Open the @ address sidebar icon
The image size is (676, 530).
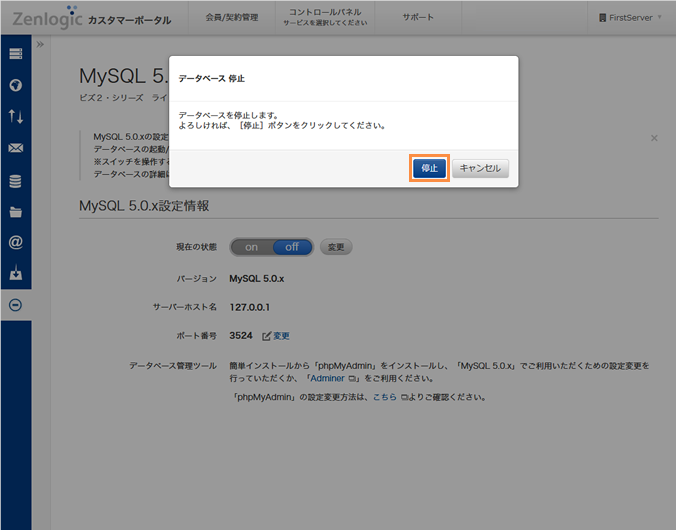click(x=16, y=242)
